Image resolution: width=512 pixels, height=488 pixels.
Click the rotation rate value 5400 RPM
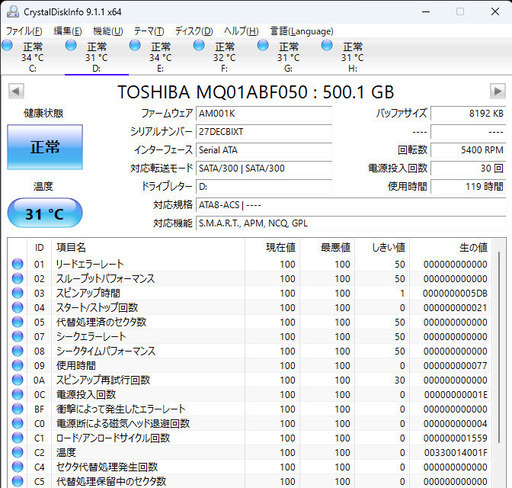pos(468,150)
